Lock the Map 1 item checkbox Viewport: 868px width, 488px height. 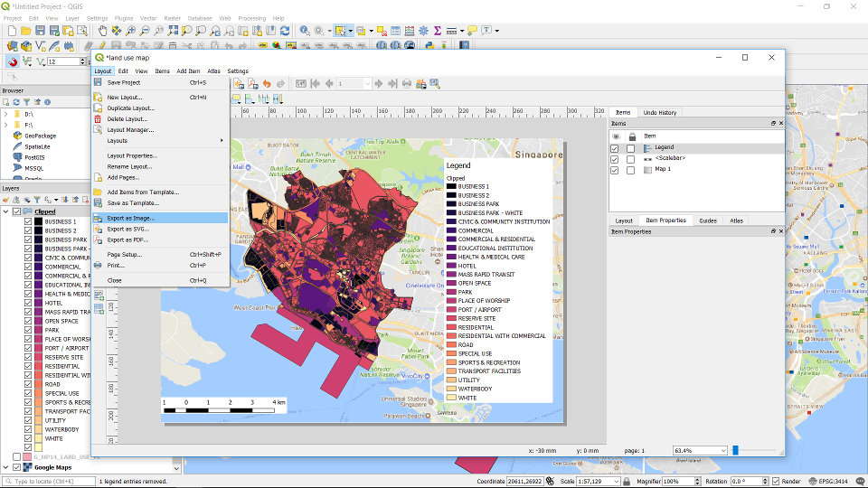click(x=630, y=170)
